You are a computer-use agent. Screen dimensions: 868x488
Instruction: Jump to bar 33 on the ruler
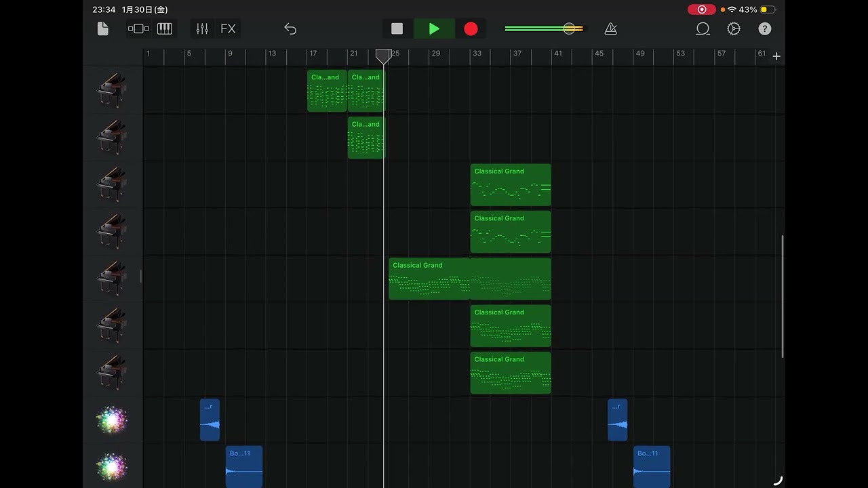[477, 54]
